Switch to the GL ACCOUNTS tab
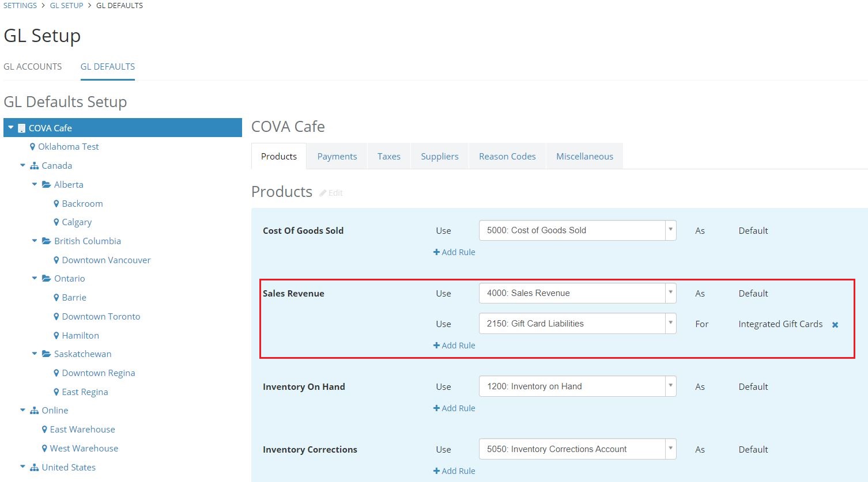Screen dimensions: 868x482 click(33, 66)
